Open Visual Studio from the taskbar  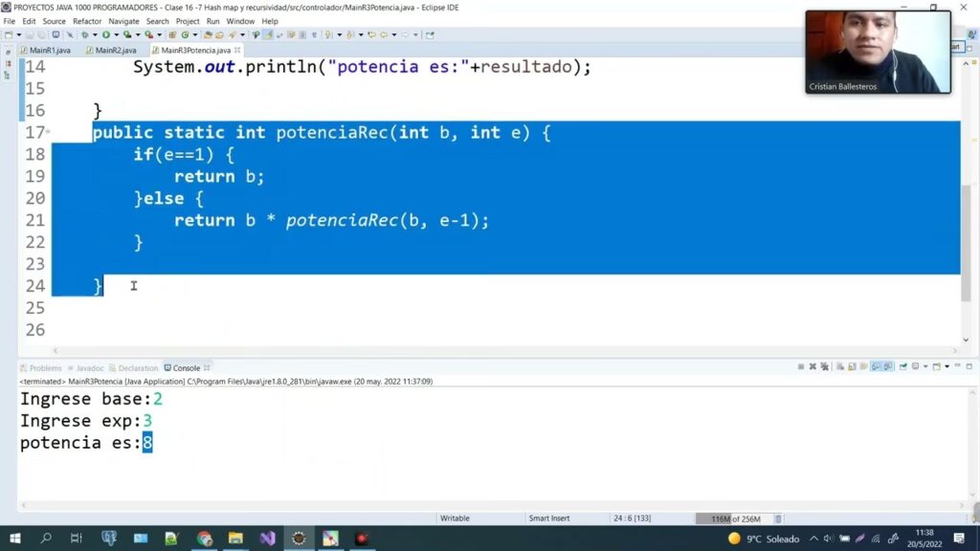(267, 539)
